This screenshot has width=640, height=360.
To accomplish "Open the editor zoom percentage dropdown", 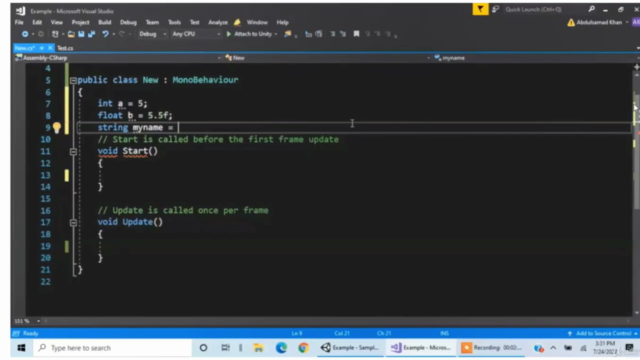I will (x=38, y=321).
